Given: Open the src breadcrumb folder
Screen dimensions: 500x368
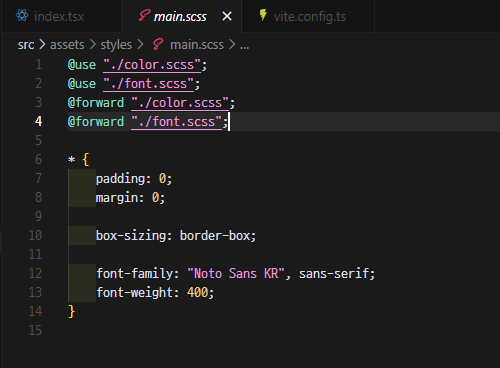Looking at the screenshot, I should point(26,45).
